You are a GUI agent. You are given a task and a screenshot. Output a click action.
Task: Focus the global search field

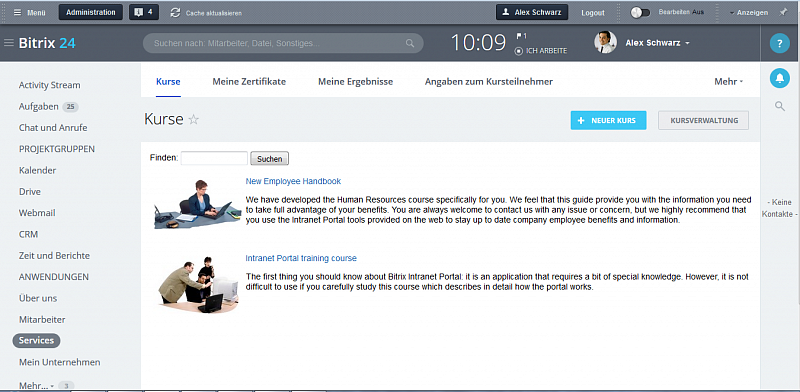pos(283,43)
